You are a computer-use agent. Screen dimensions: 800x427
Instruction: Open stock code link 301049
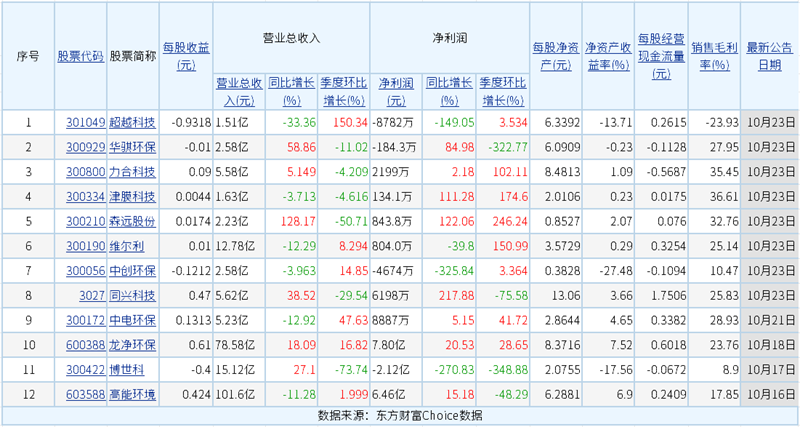click(85, 122)
